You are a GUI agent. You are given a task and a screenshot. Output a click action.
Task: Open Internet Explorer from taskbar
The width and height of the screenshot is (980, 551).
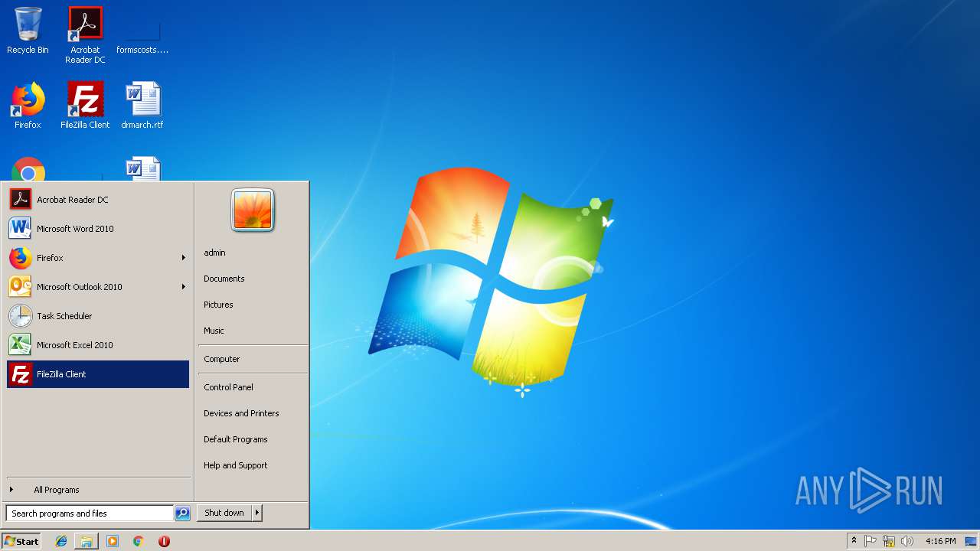coord(61,541)
